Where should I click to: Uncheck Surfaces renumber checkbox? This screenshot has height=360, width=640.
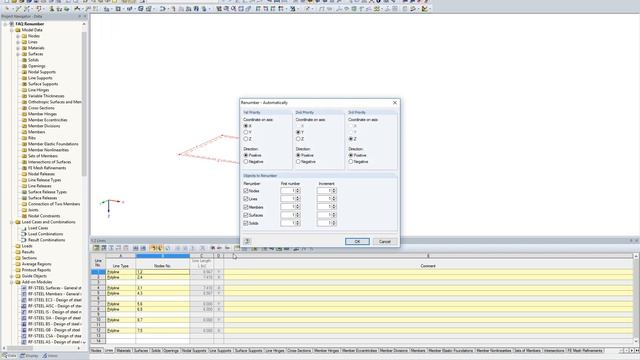(x=246, y=215)
